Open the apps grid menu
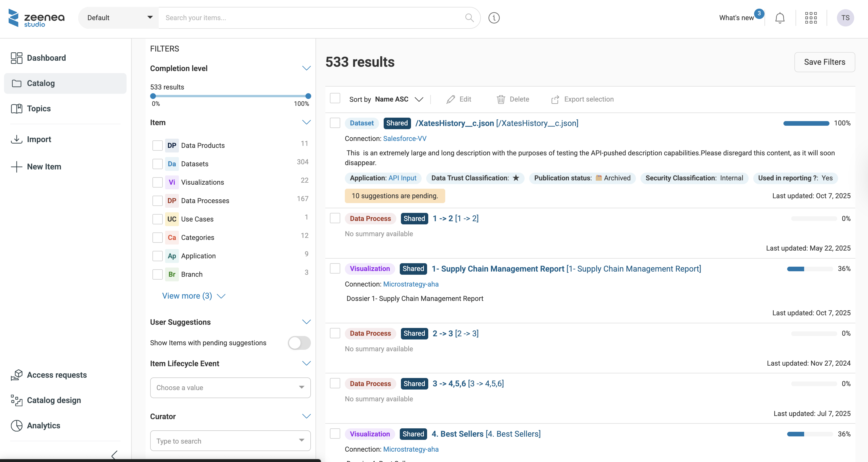This screenshot has height=462, width=868. (811, 18)
